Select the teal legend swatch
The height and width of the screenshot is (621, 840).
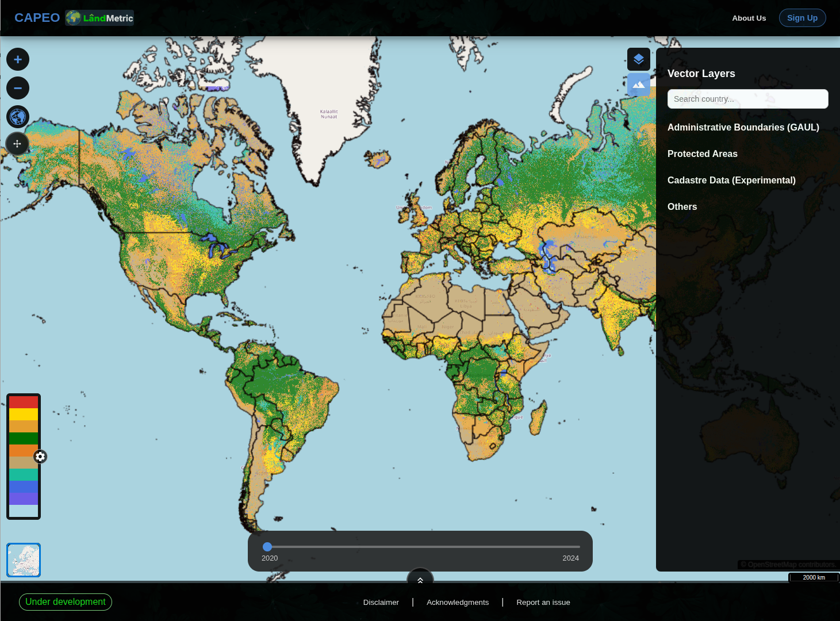pyautogui.click(x=24, y=474)
